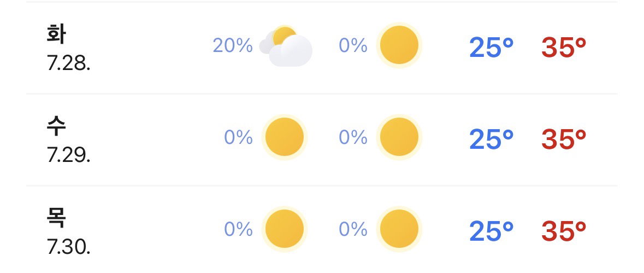Click the 35° high temperature for 7.30
Image resolution: width=644 pixels, height=273 pixels.
click(564, 231)
